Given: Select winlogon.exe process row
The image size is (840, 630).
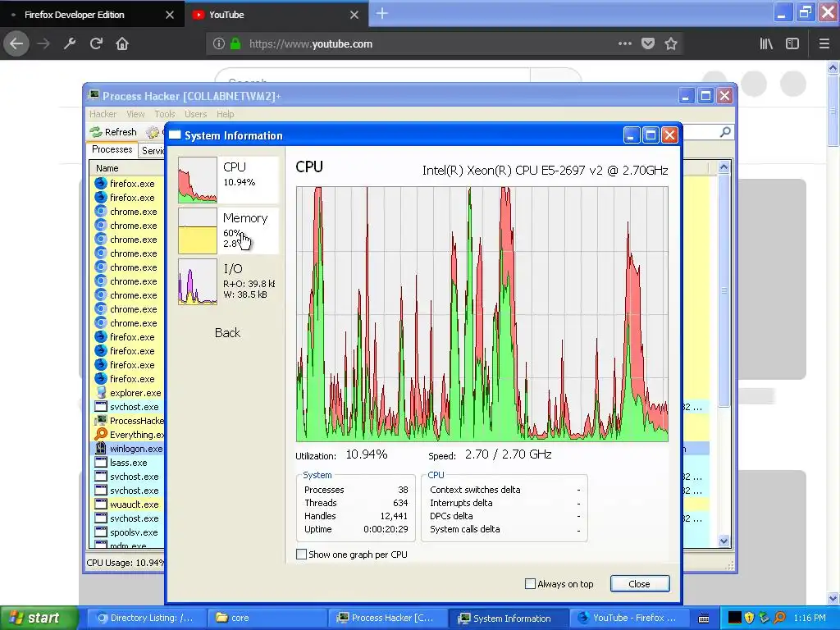Looking at the screenshot, I should [127, 449].
